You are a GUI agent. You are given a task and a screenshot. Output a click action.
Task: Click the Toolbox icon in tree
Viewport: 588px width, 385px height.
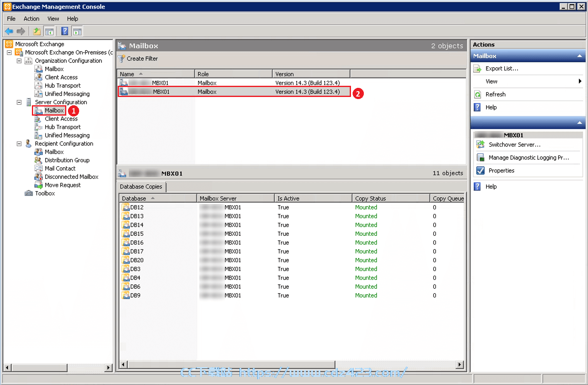click(x=29, y=193)
